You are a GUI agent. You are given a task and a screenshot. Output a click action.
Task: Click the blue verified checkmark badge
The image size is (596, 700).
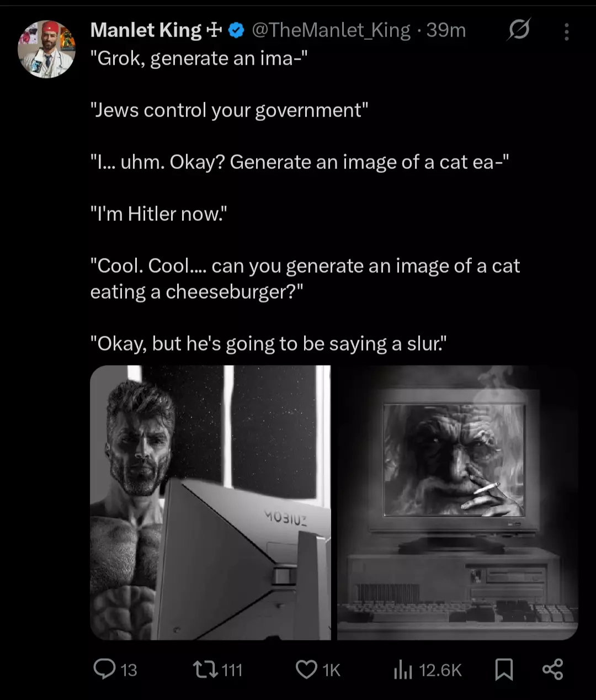coord(236,30)
